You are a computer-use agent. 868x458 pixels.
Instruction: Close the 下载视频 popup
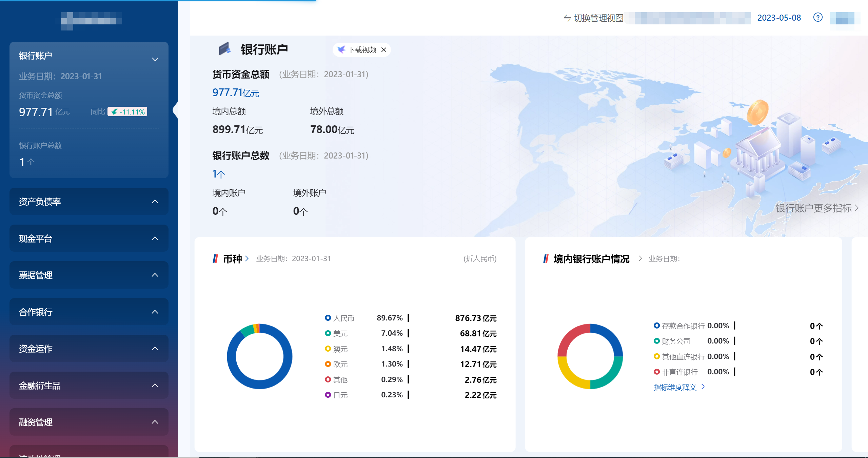point(384,50)
